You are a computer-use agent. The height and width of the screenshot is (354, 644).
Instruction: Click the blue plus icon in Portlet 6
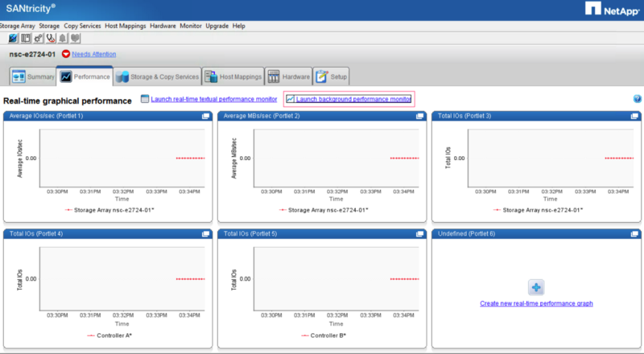536,287
